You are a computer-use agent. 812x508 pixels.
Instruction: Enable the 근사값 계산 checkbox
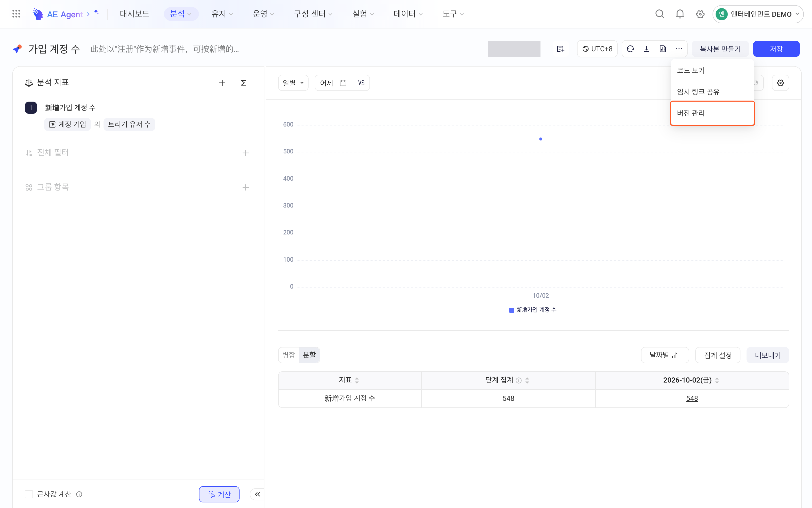tap(29, 494)
